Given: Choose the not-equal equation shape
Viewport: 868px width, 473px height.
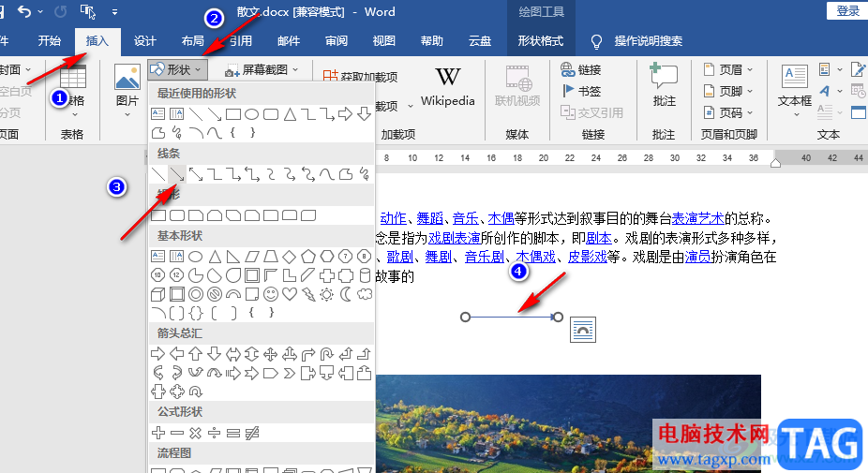Looking at the screenshot, I should (252, 433).
